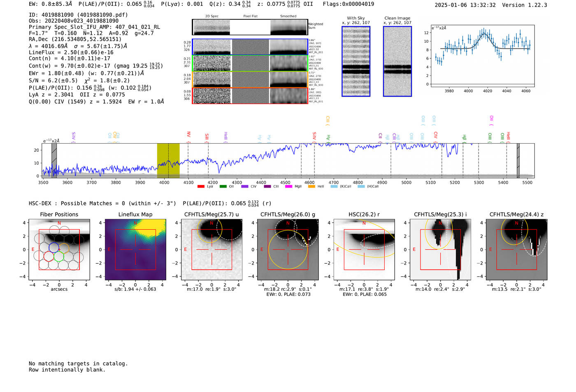
Task: Click the green-bordered 2D spectrum row
Action: point(250,63)
